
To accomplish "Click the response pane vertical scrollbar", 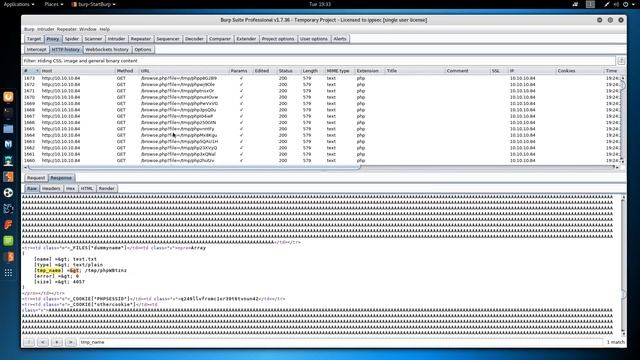I will point(623,265).
